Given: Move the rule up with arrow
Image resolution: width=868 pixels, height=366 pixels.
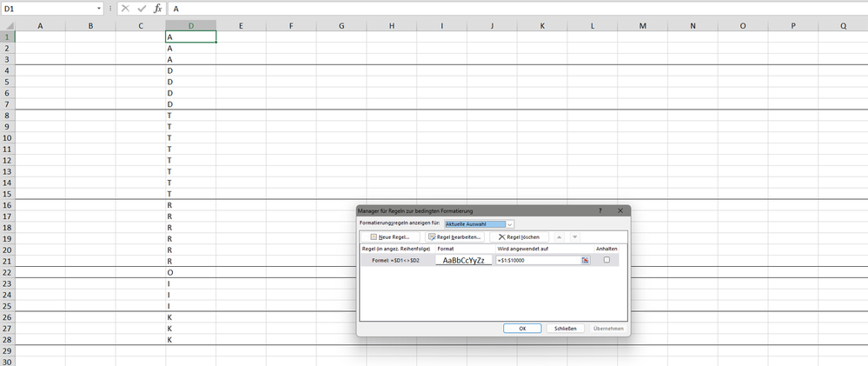Looking at the screenshot, I should (560, 237).
